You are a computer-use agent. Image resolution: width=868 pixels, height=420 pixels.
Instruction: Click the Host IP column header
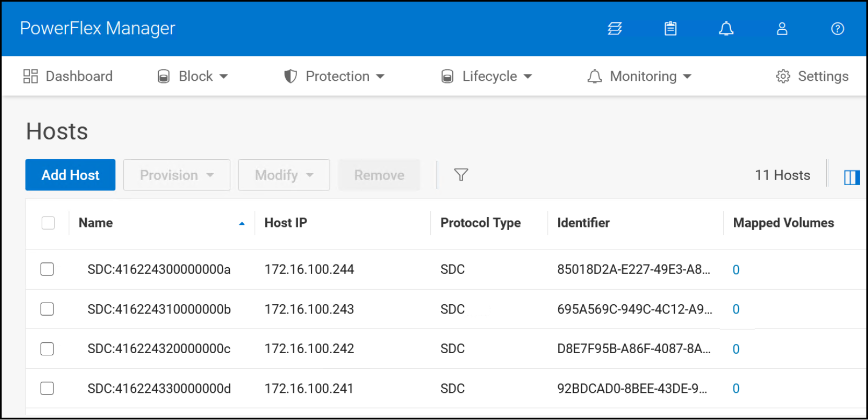click(286, 223)
